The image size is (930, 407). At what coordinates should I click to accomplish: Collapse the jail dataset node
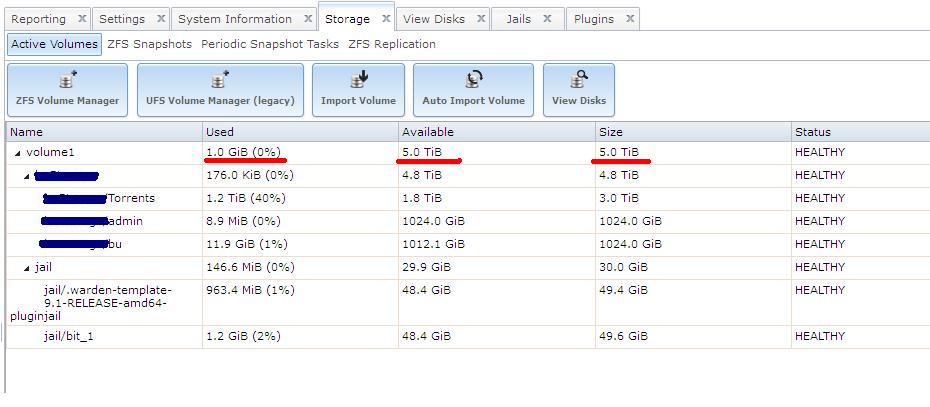tap(27, 268)
